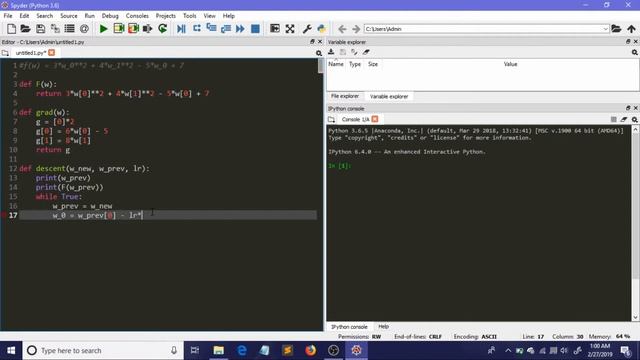Save all files from the toolbar
The image size is (640, 360).
click(55, 29)
